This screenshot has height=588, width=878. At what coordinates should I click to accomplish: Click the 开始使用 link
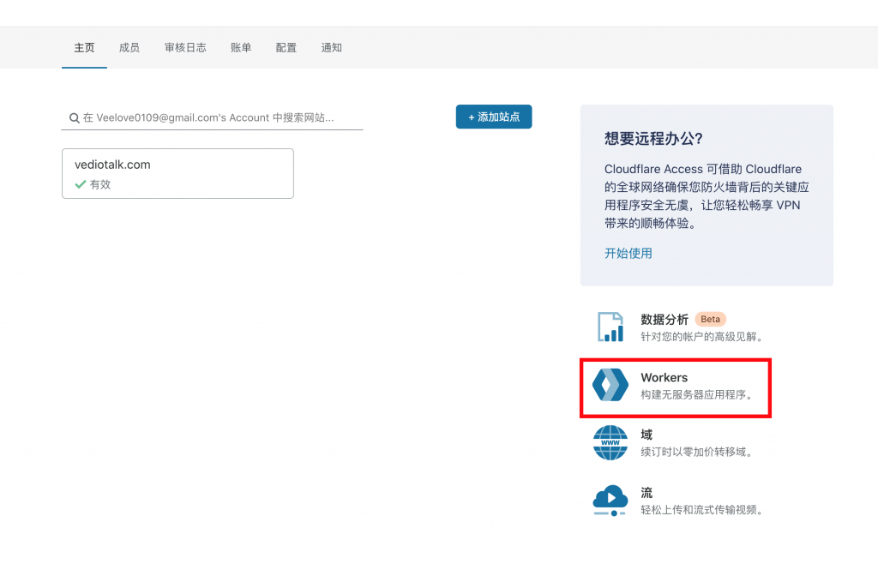(628, 253)
